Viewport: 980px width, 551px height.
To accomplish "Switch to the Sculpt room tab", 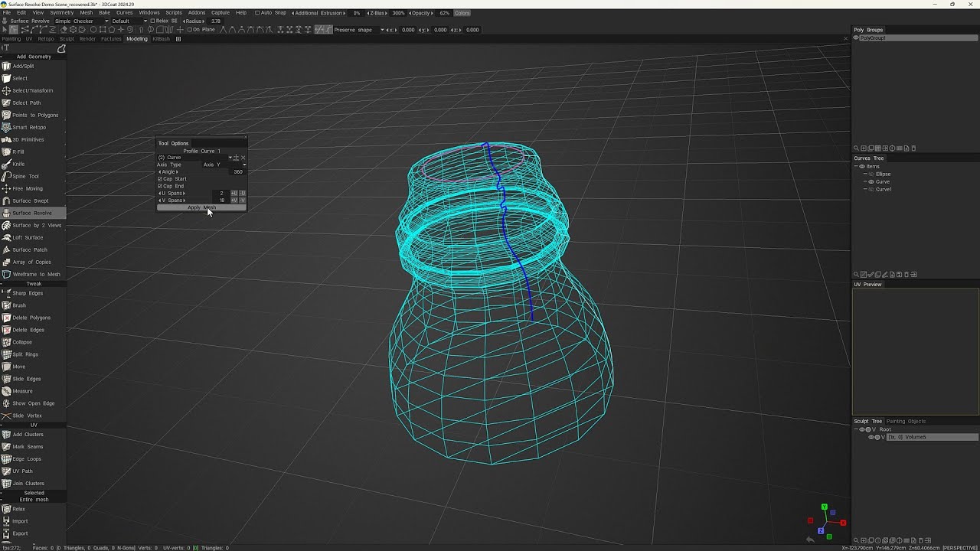I will tap(67, 39).
